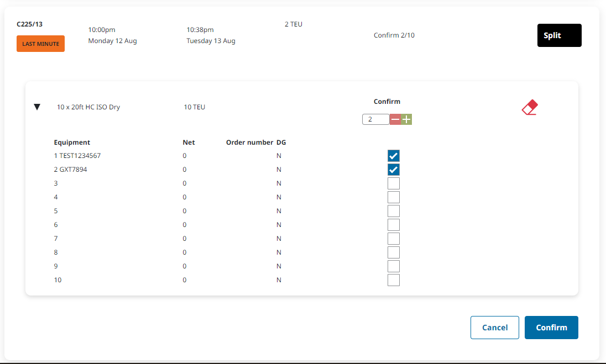Tick the checkbox on equipment row 7
Viewport: 606px width, 364px height.
[x=393, y=239]
